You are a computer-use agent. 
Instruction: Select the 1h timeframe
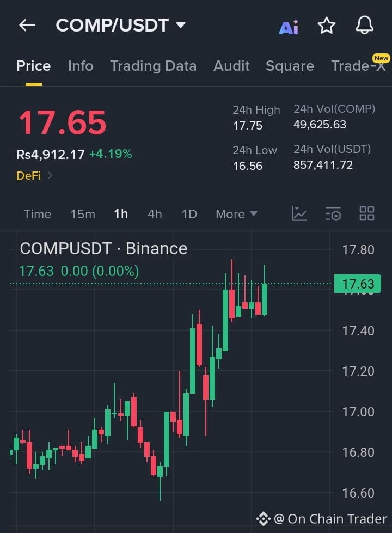(121, 214)
